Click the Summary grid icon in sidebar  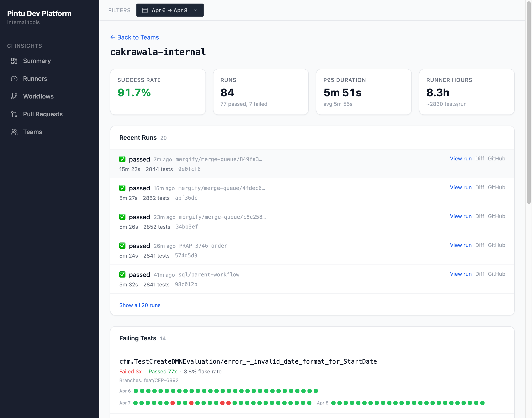point(14,61)
